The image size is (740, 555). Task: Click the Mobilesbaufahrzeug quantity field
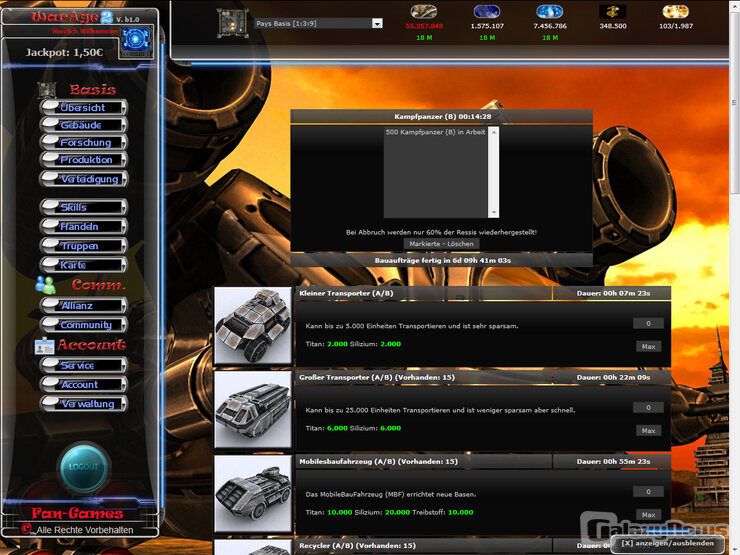point(648,492)
